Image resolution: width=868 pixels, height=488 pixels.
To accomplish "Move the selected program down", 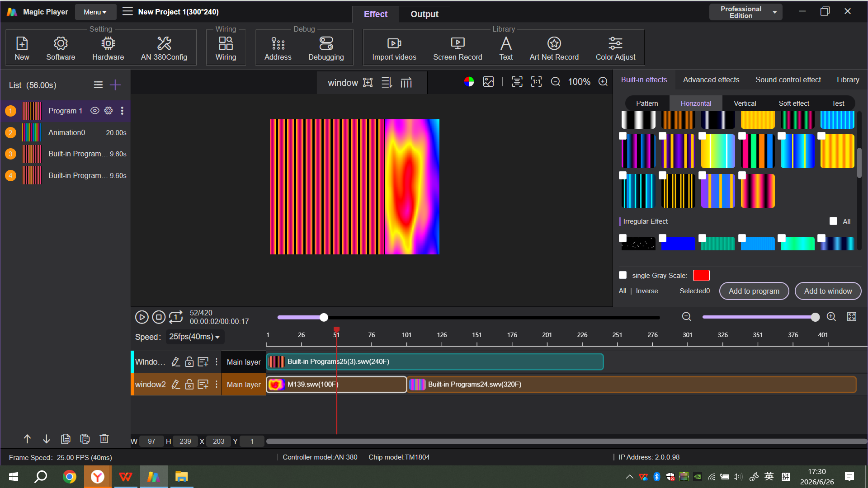I will pos(46,439).
